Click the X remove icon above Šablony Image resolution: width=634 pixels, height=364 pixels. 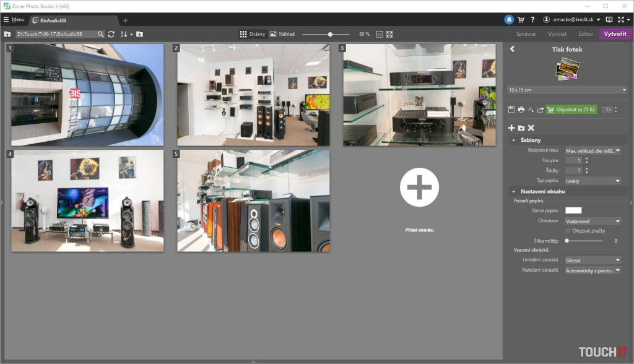coord(531,128)
